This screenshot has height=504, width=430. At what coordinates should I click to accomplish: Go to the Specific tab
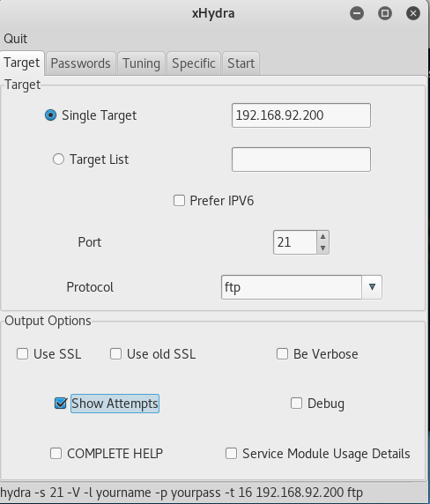194,63
